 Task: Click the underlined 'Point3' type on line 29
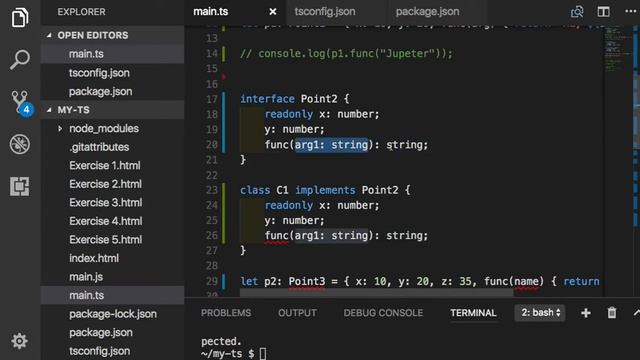click(307, 281)
